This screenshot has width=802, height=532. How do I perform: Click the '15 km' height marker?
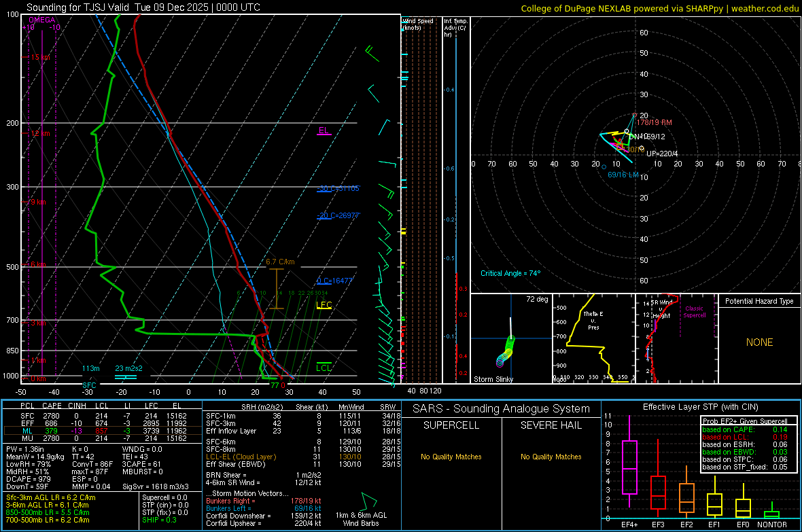click(x=40, y=57)
